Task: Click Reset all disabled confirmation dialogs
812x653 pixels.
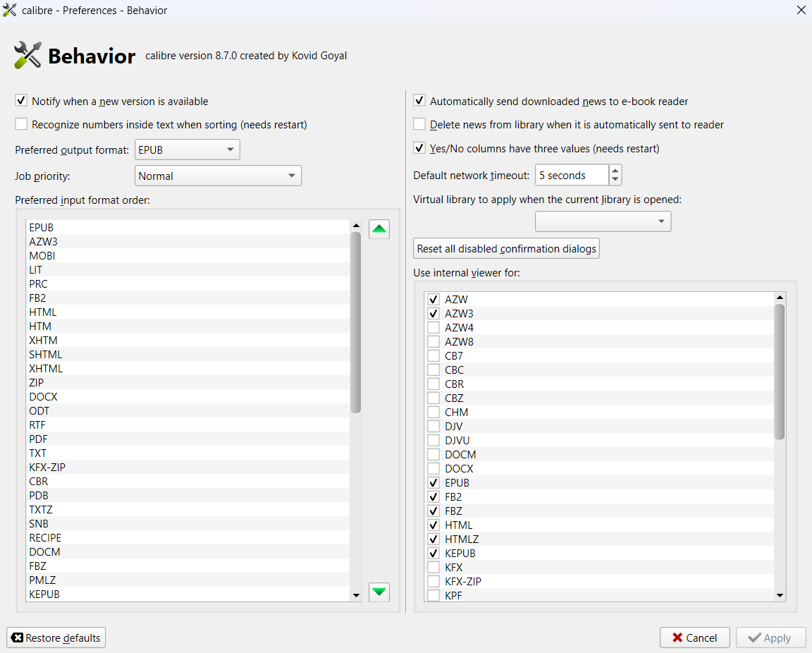Action: [x=506, y=249]
